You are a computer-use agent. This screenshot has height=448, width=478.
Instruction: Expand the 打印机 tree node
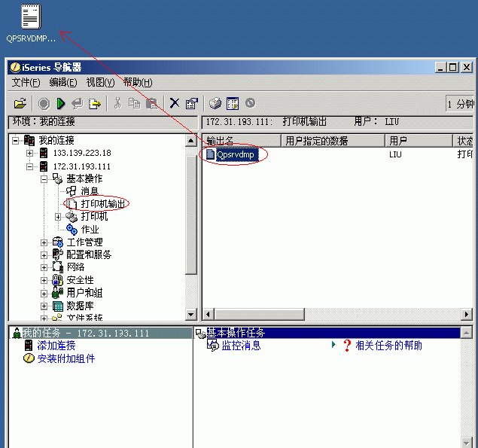(x=58, y=217)
